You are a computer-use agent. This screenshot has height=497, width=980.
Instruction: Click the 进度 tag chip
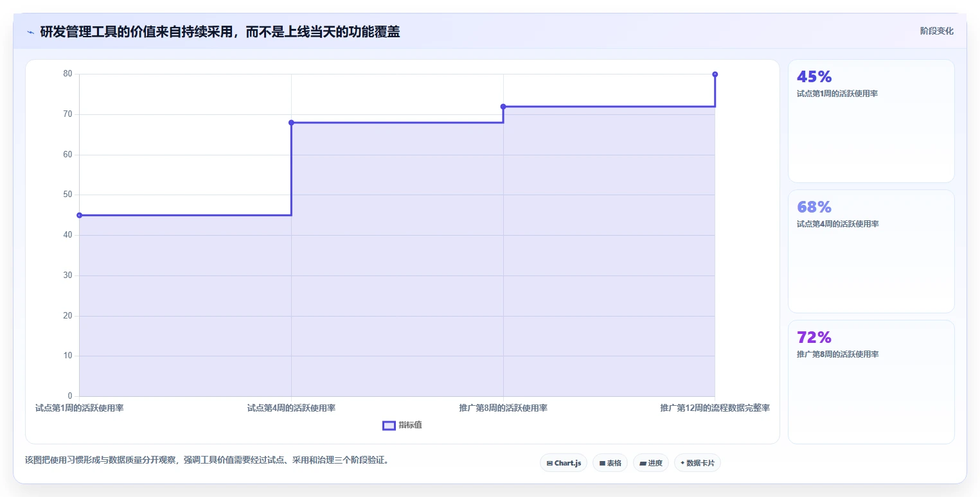(x=651, y=463)
